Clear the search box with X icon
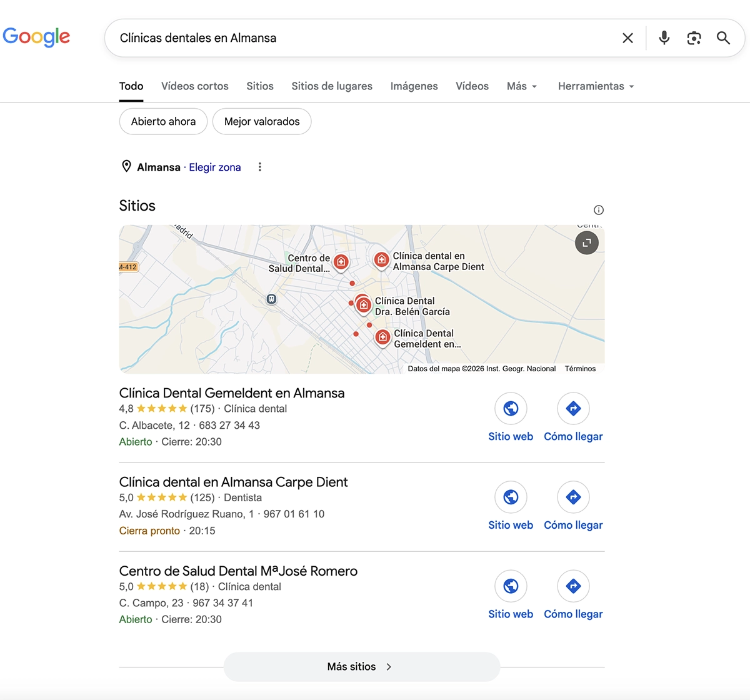 point(628,38)
